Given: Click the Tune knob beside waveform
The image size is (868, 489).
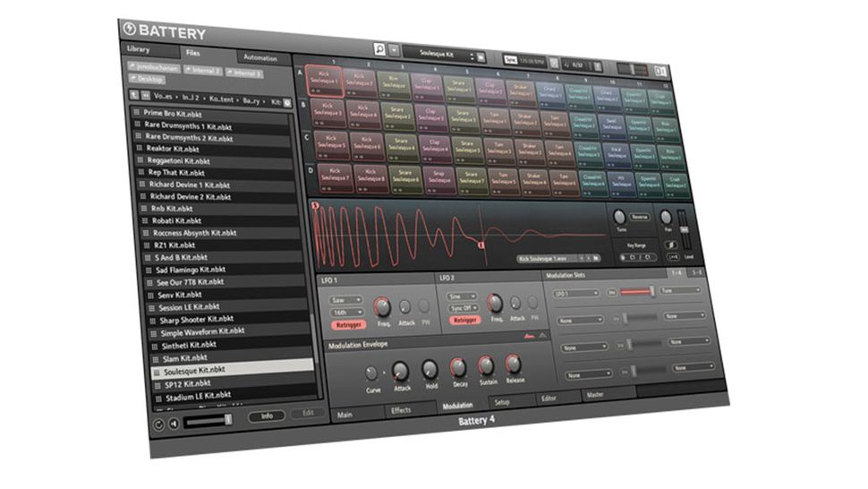Looking at the screenshot, I should pyautogui.click(x=619, y=217).
